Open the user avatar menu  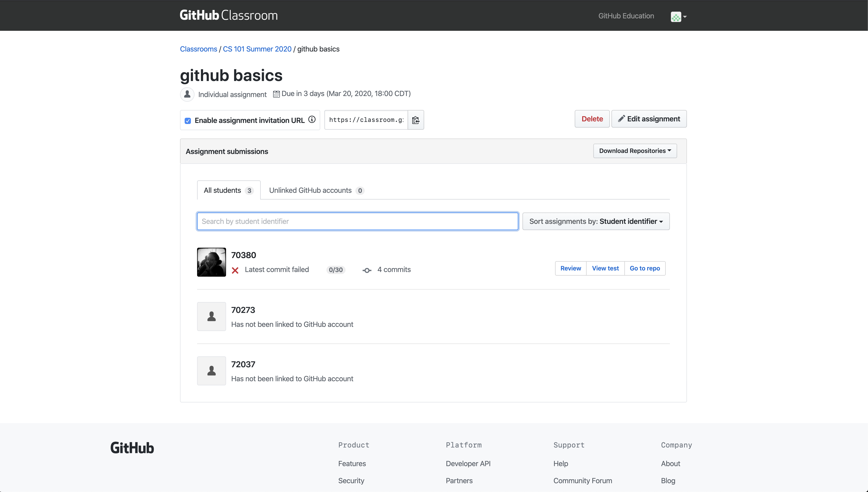[678, 17]
